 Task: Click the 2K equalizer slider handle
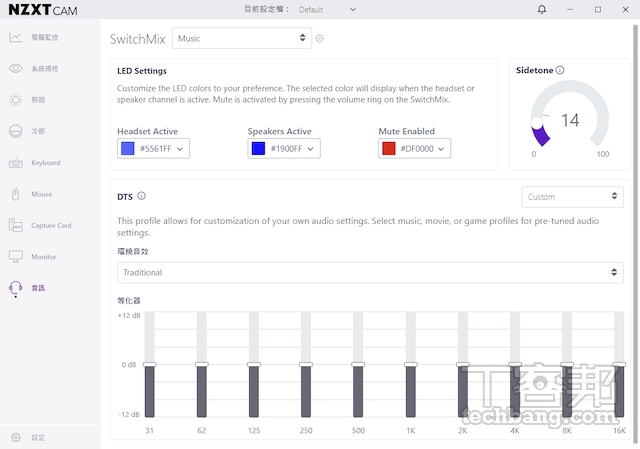pos(463,365)
